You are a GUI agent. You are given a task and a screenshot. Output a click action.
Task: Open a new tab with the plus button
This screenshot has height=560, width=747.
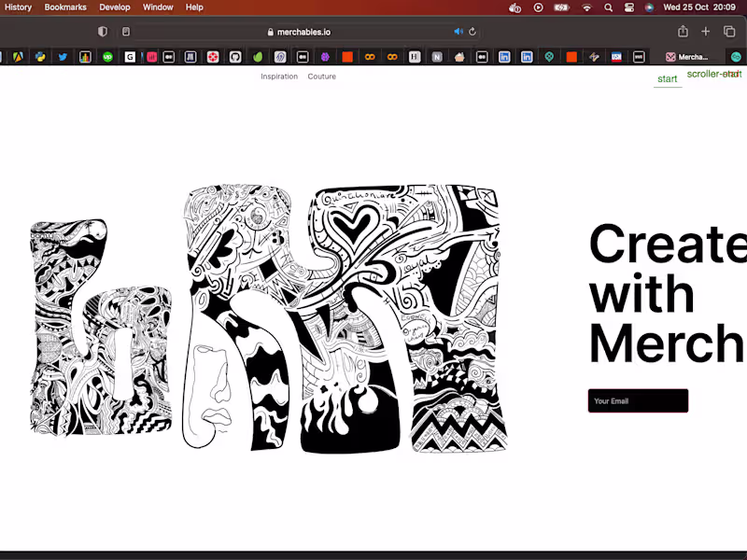tap(706, 31)
